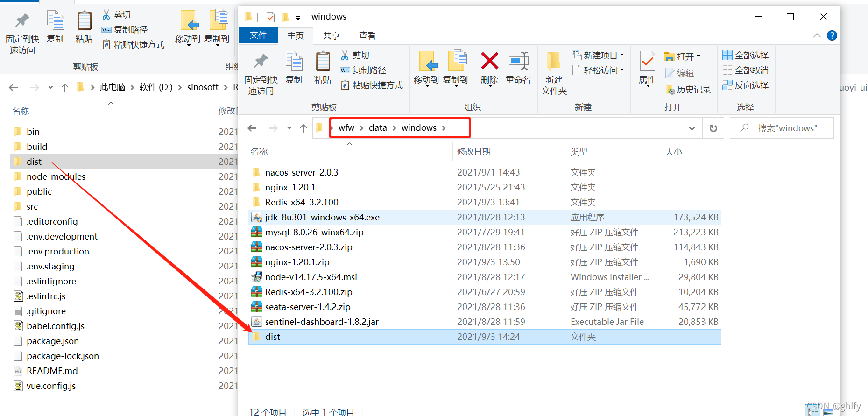Screen dimensions: 868x416
Task: Open the New item (新建项目) dropdown
Action: pos(598,55)
